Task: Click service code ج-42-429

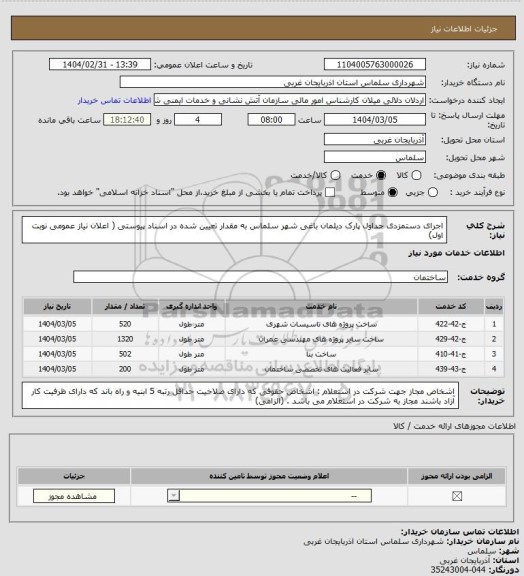Action: pyautogui.click(x=451, y=339)
